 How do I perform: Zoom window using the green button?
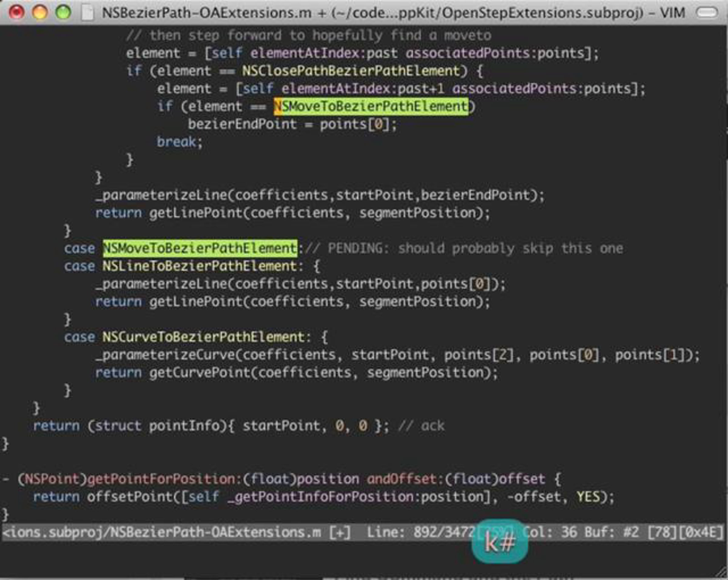[x=63, y=12]
